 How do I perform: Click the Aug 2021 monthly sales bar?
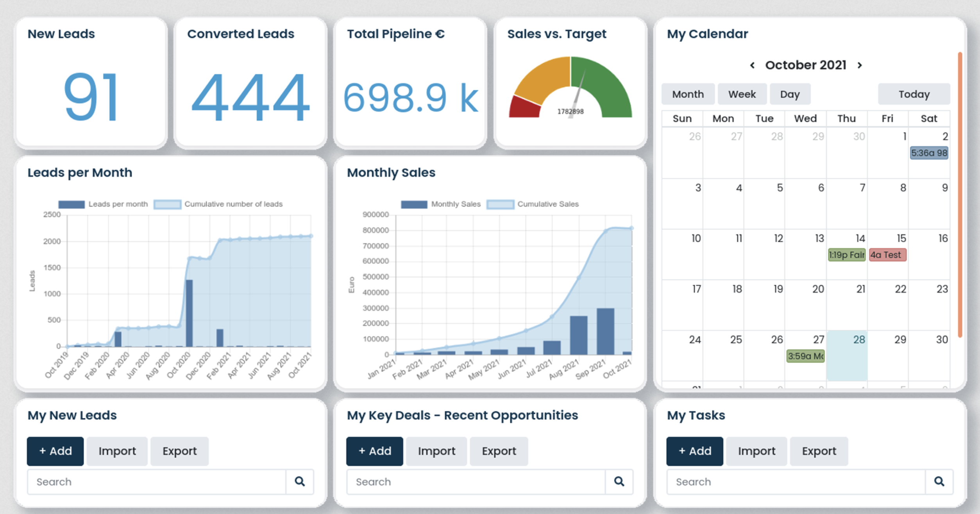pyautogui.click(x=579, y=335)
